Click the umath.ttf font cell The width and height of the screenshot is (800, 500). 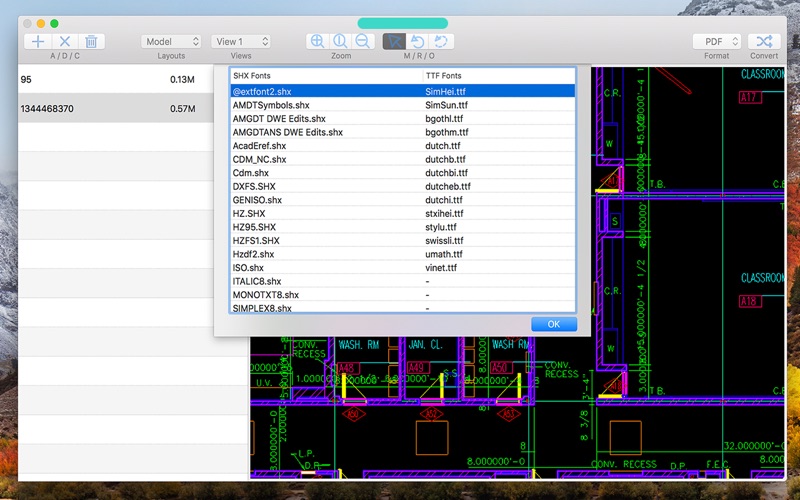point(444,254)
